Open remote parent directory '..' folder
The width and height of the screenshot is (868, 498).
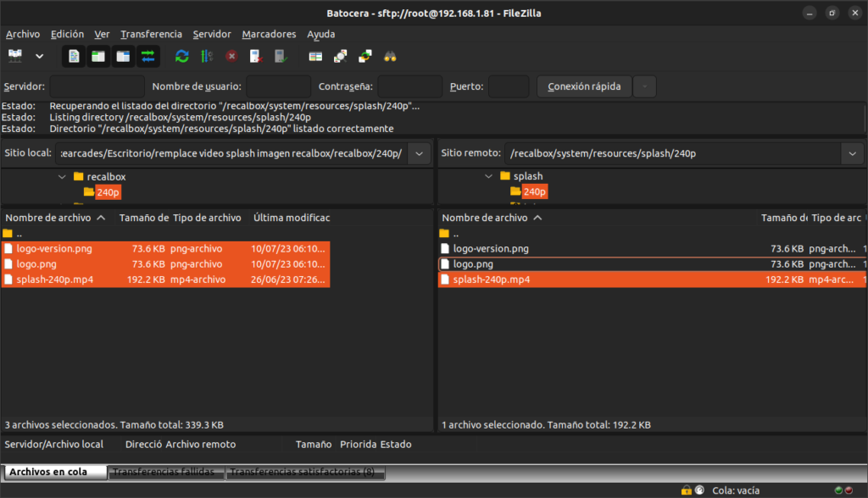(x=449, y=234)
